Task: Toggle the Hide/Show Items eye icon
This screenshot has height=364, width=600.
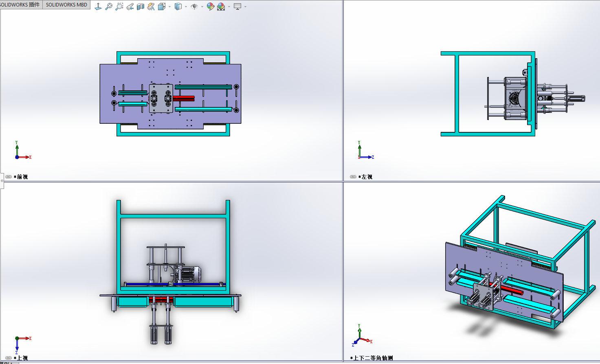Action: click(194, 7)
